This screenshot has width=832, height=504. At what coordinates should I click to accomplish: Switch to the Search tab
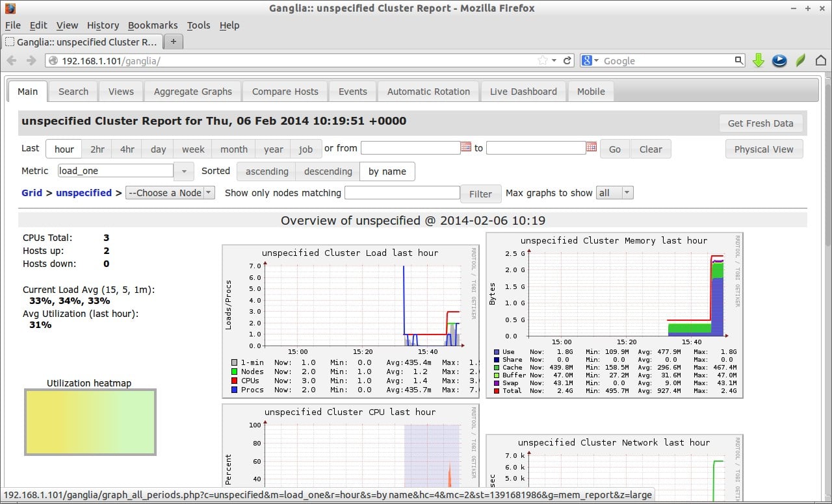pyautogui.click(x=73, y=92)
